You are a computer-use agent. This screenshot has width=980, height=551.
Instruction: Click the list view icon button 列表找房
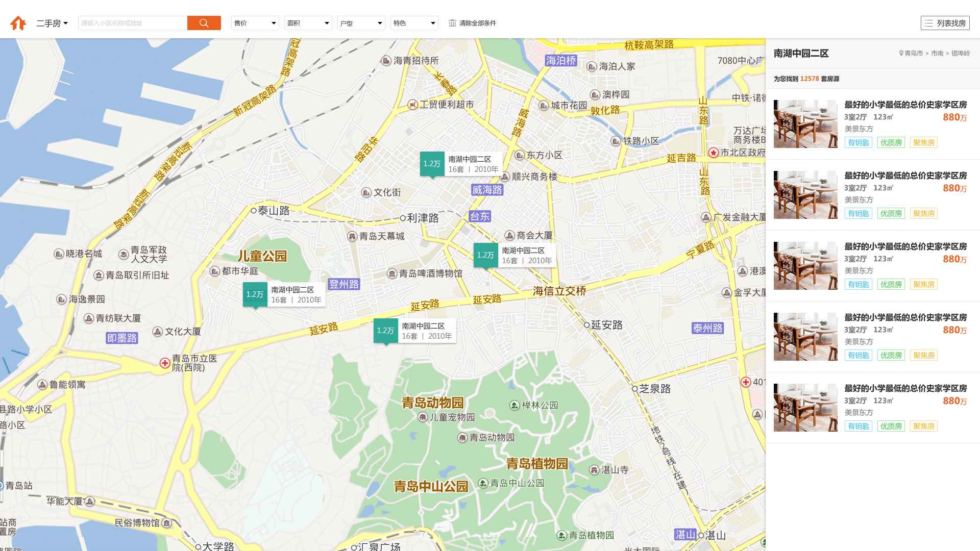[x=945, y=23]
